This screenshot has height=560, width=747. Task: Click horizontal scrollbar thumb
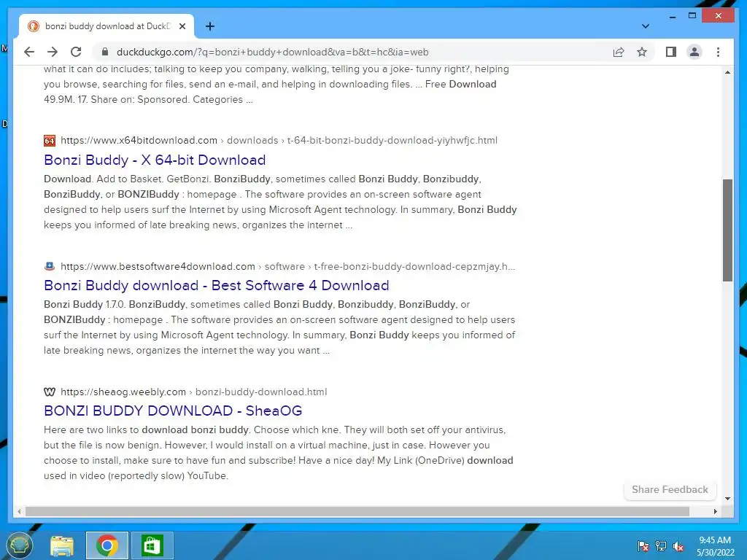pyautogui.click(x=357, y=511)
